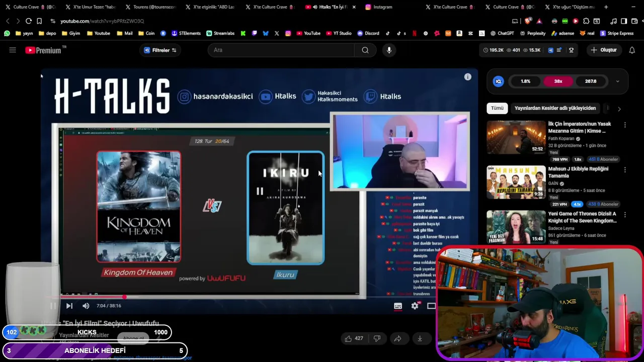This screenshot has height=362, width=644.
Task: Open the YouTube hamburger guide menu
Action: [x=13, y=50]
